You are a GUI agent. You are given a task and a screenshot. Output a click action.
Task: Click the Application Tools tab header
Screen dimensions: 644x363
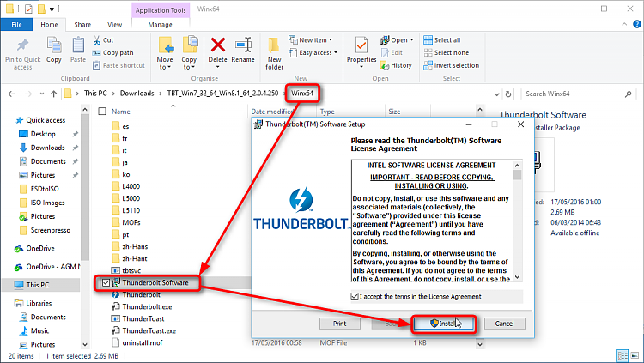pyautogui.click(x=161, y=10)
